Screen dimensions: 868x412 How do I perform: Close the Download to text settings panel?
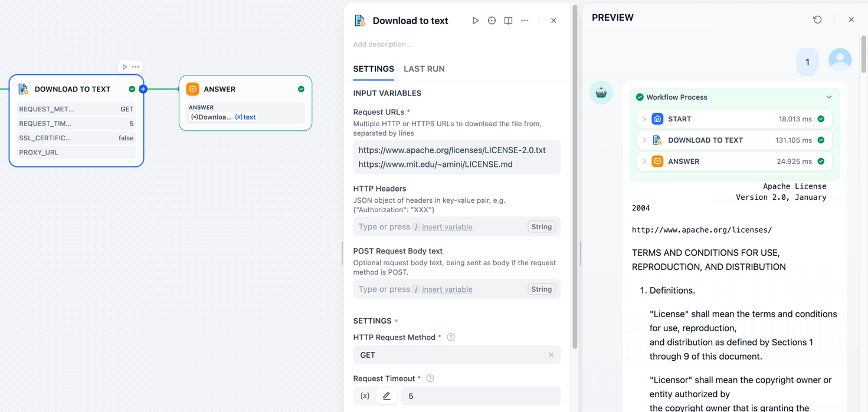click(x=553, y=21)
